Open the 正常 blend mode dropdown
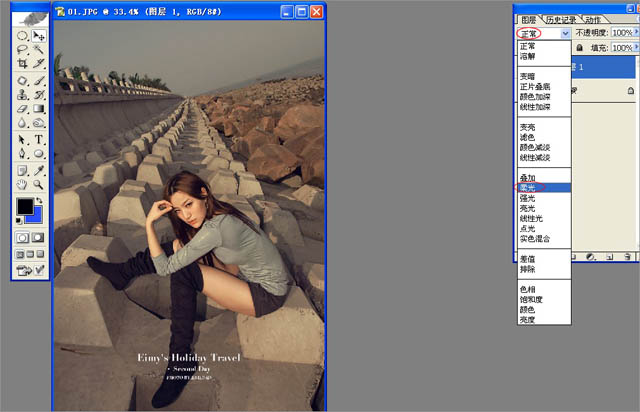This screenshot has width=640, height=412. click(544, 33)
